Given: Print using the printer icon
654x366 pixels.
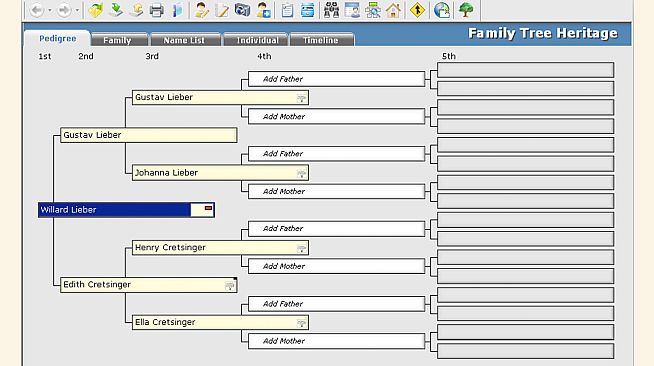Looking at the screenshot, I should pyautogui.click(x=157, y=10).
